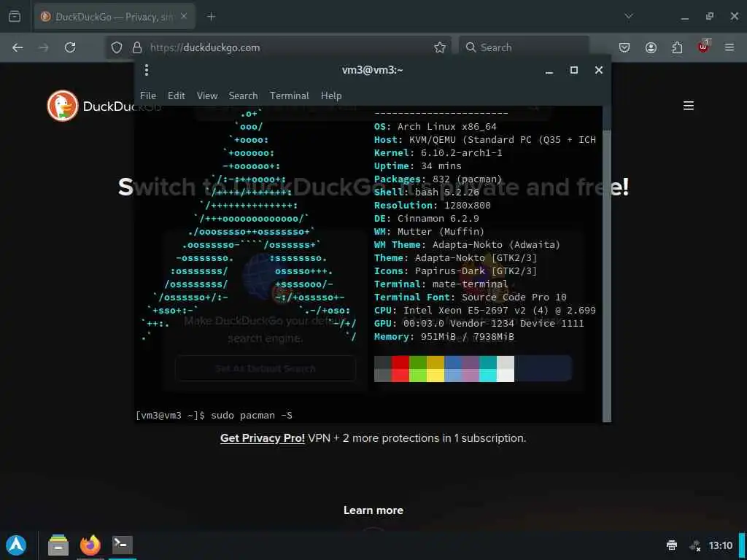Screen dimensions: 747x560
Task: Open the Firefox View icon
Action: coord(15,17)
